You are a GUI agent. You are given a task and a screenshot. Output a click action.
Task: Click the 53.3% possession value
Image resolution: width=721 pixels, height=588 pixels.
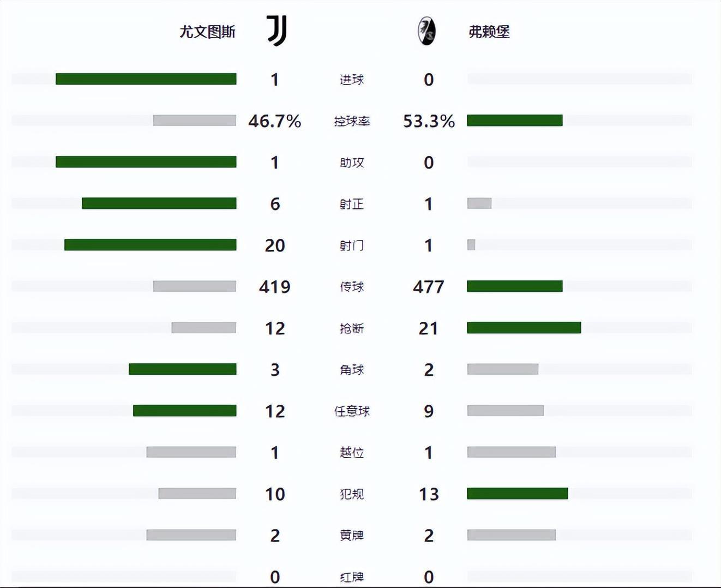point(429,121)
